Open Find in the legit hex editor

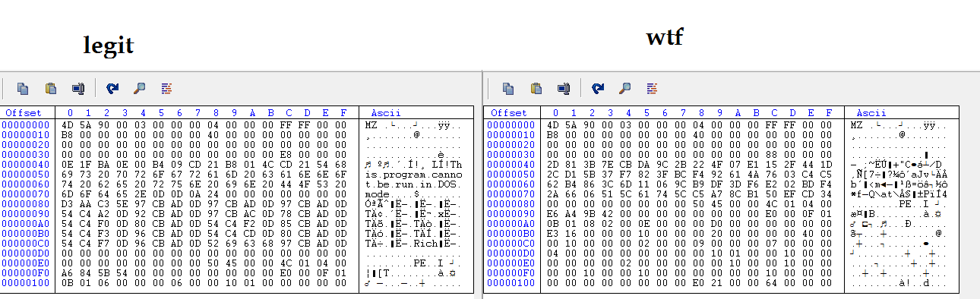pyautogui.click(x=140, y=88)
